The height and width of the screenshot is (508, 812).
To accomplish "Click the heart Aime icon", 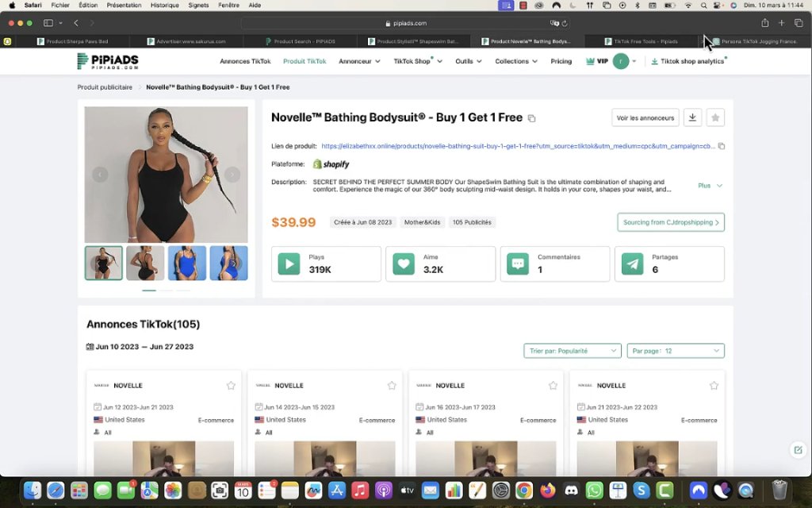I will (404, 264).
